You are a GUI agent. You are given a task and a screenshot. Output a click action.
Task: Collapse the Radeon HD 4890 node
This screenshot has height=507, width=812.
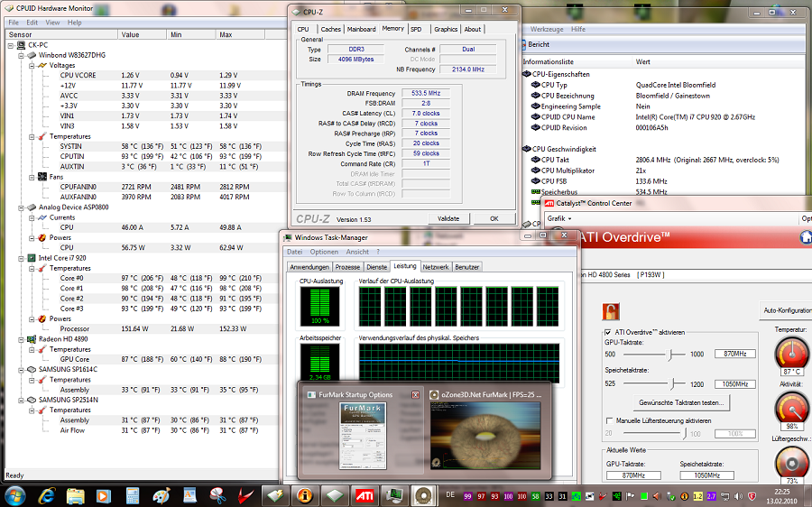tap(22, 339)
